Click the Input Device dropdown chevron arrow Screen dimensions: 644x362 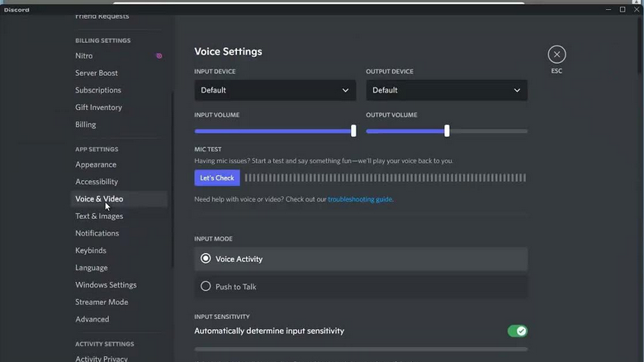(345, 91)
